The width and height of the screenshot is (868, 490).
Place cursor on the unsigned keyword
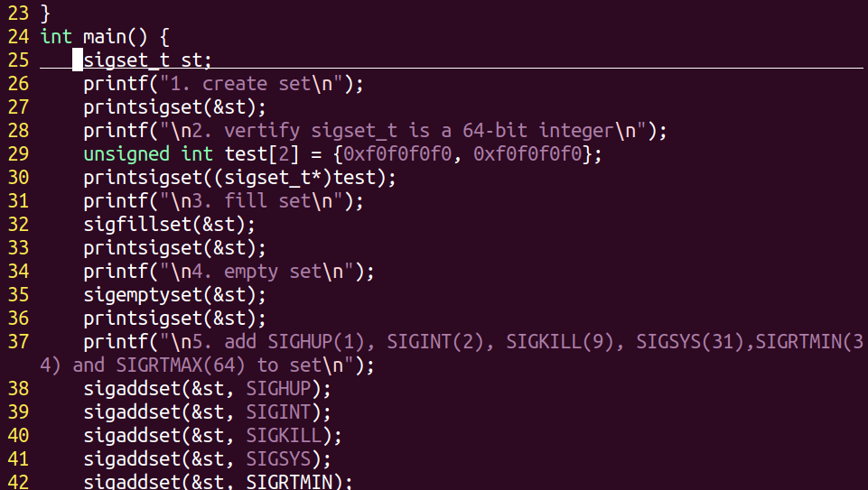[126, 154]
